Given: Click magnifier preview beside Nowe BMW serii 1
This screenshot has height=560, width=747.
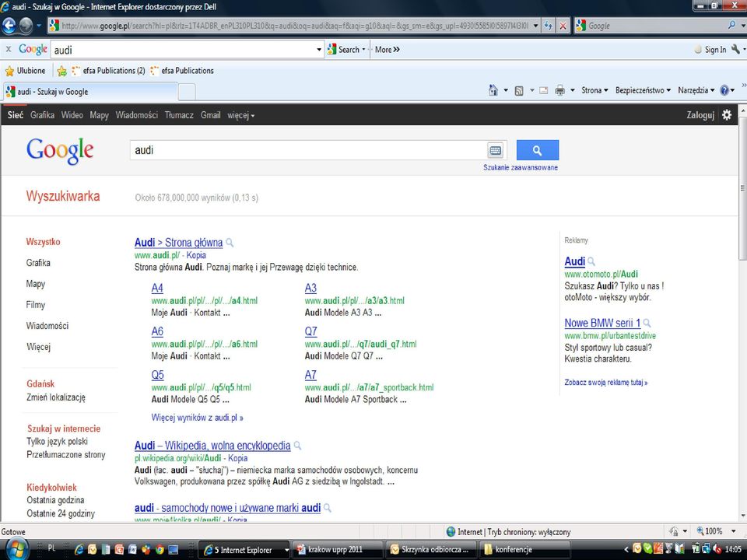Looking at the screenshot, I should pos(647,324).
